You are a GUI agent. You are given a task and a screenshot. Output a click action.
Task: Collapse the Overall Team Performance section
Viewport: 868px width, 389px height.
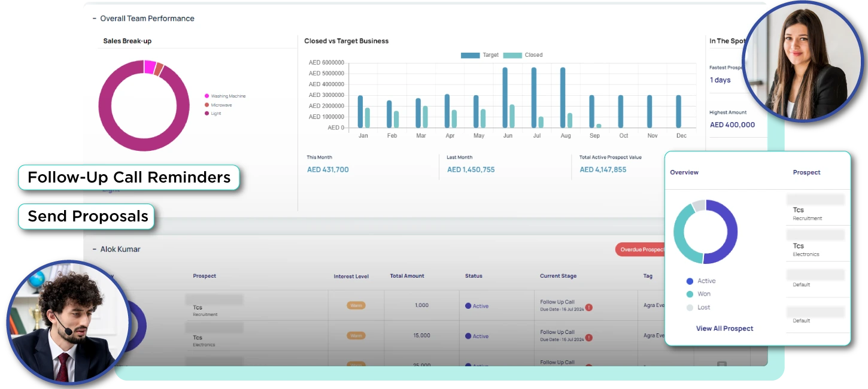95,19
